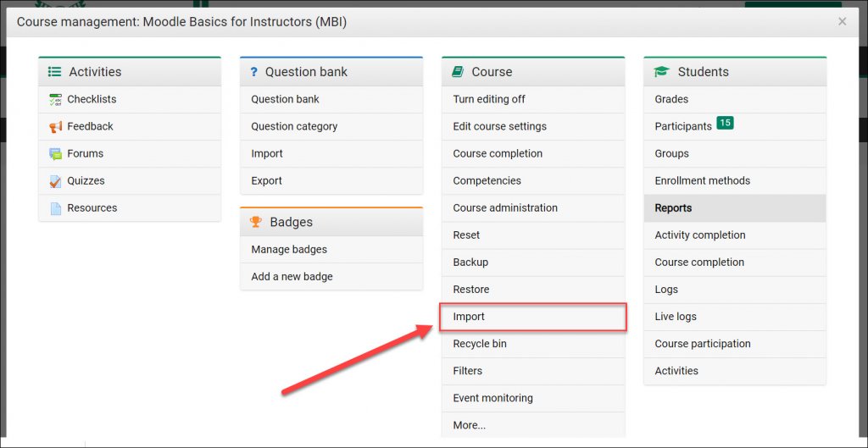Click the Course management dialog title
This screenshot has height=448, width=868.
tap(182, 22)
